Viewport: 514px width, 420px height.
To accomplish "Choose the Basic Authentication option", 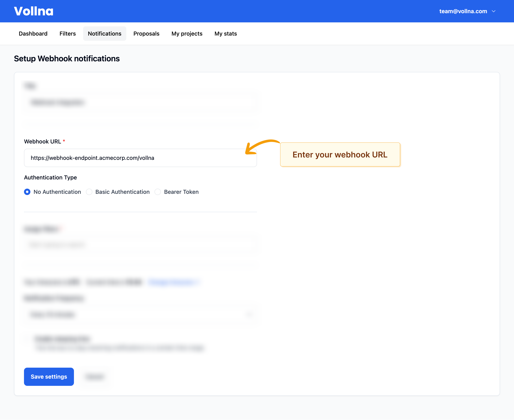I will point(89,192).
